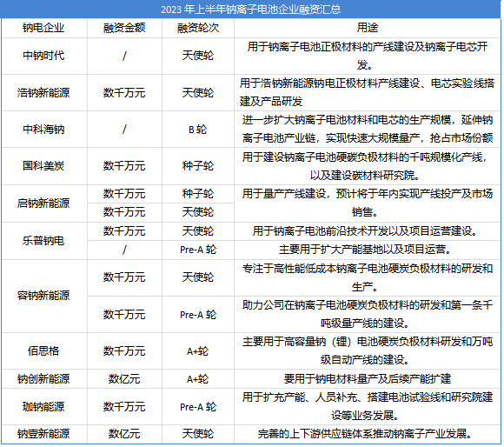Screen dimensions: 504x447
Task: Select the 乐普钠电 company cell
Action: tap(43, 241)
